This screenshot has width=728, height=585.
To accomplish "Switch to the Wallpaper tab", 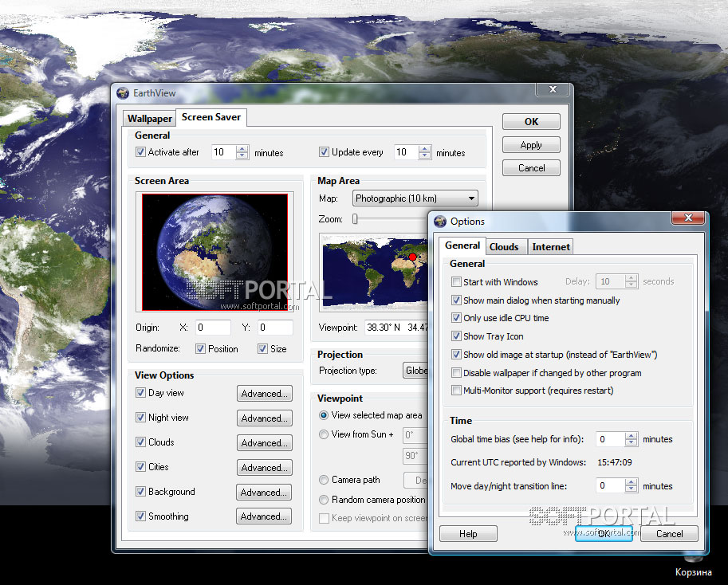I will pyautogui.click(x=149, y=118).
